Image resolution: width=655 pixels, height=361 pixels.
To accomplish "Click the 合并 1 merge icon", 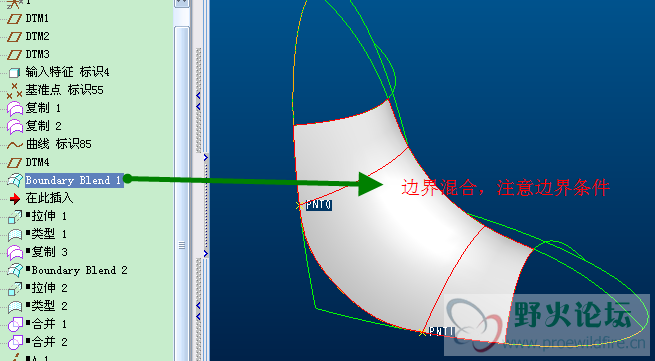I will click(15, 324).
